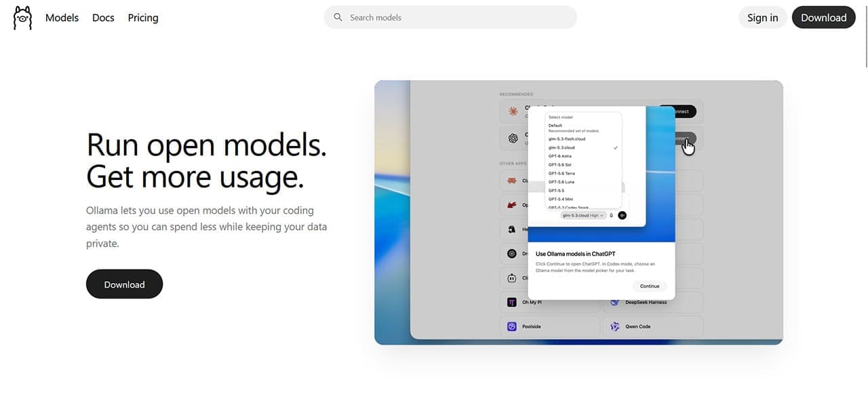Viewport: 868px width, 393px height.
Task: Click the ChatGPT knot logo icon
Action: coord(513,138)
